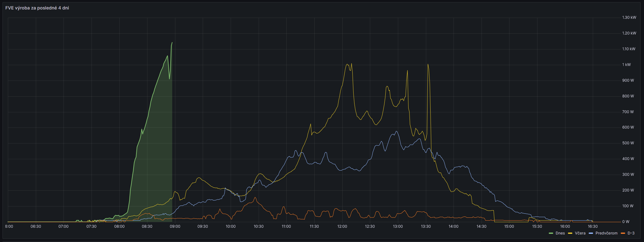The height and width of the screenshot is (242, 644).
Task: Click the orange D-3 legend color swatch
Action: tap(623, 233)
